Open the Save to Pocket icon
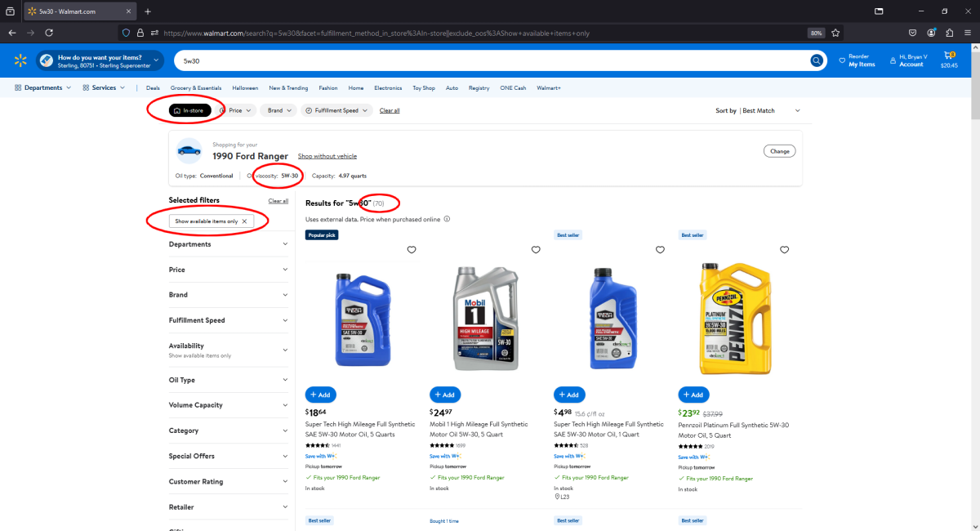This screenshot has width=980, height=531. [x=912, y=33]
